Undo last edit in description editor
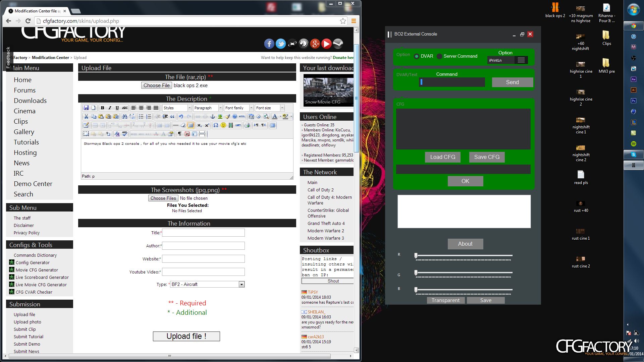The width and height of the screenshot is (644, 362). (x=181, y=117)
